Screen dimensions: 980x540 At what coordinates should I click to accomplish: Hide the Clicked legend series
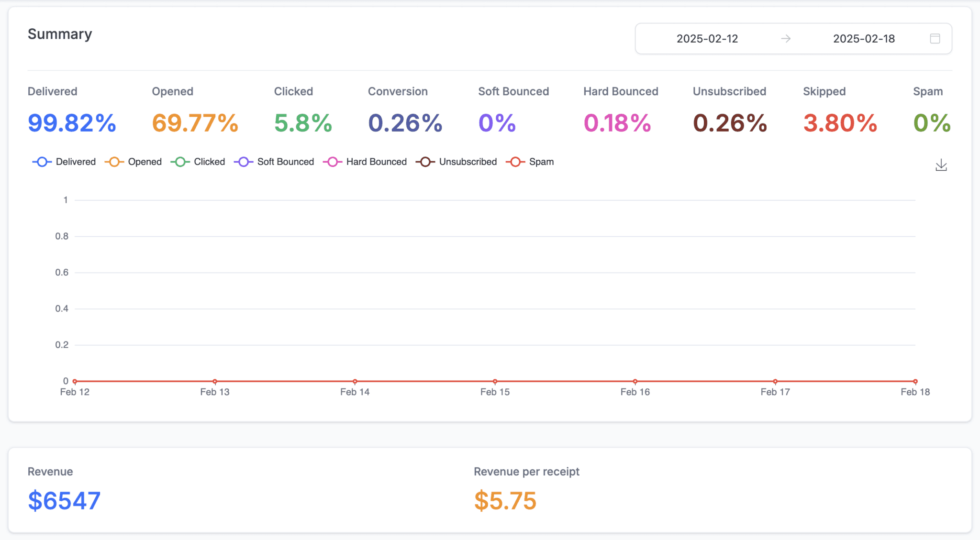pyautogui.click(x=198, y=162)
